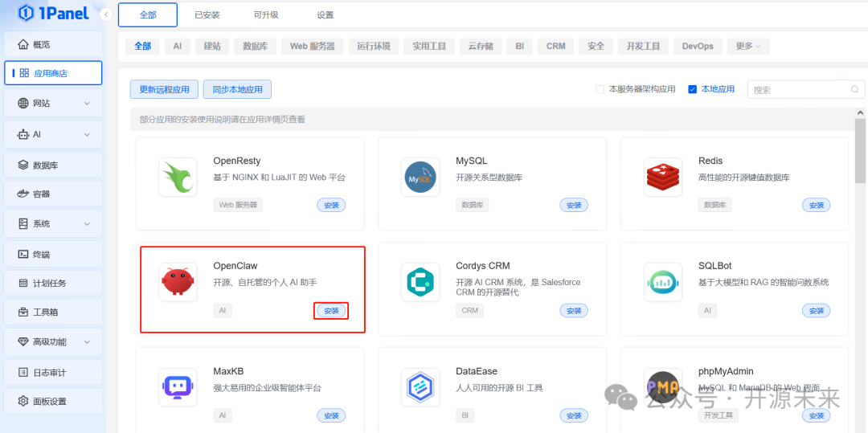
Task: Click scrollbar up arrow
Action: (x=860, y=112)
